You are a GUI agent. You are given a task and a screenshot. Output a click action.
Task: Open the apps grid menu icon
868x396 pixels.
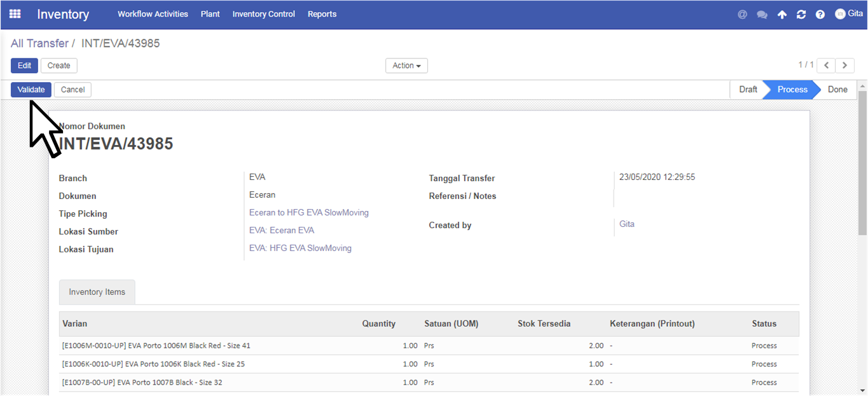[15, 13]
